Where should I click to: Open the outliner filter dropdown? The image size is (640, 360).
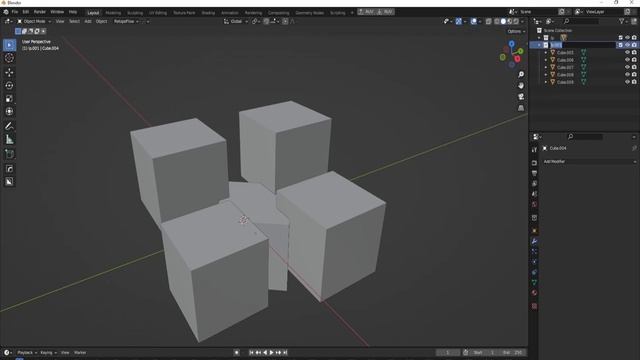623,21
